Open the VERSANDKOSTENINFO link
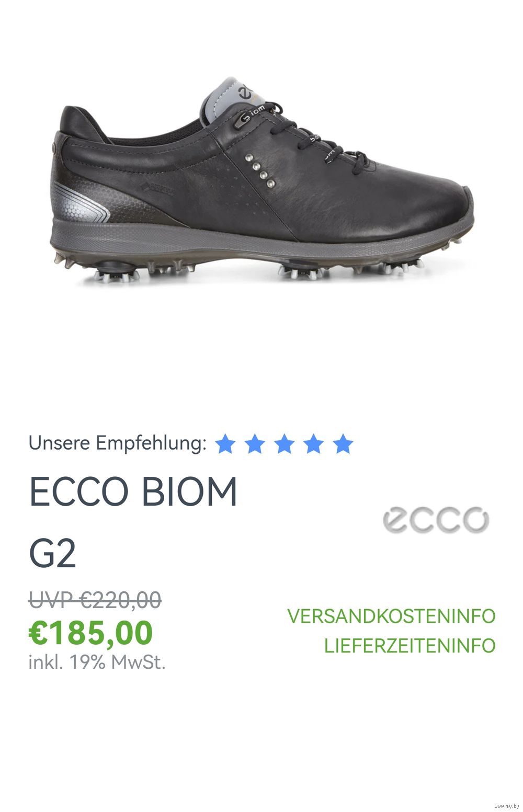The width and height of the screenshot is (523, 812). 391,616
